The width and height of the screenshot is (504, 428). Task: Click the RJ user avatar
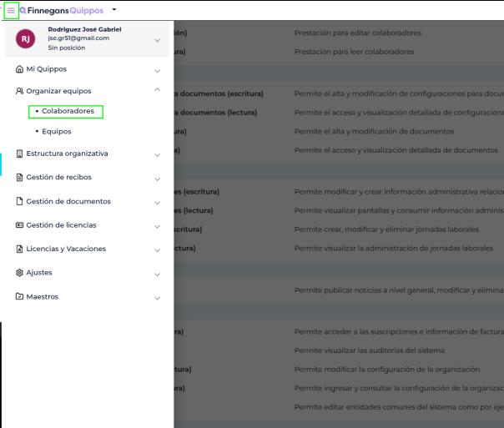(26, 38)
